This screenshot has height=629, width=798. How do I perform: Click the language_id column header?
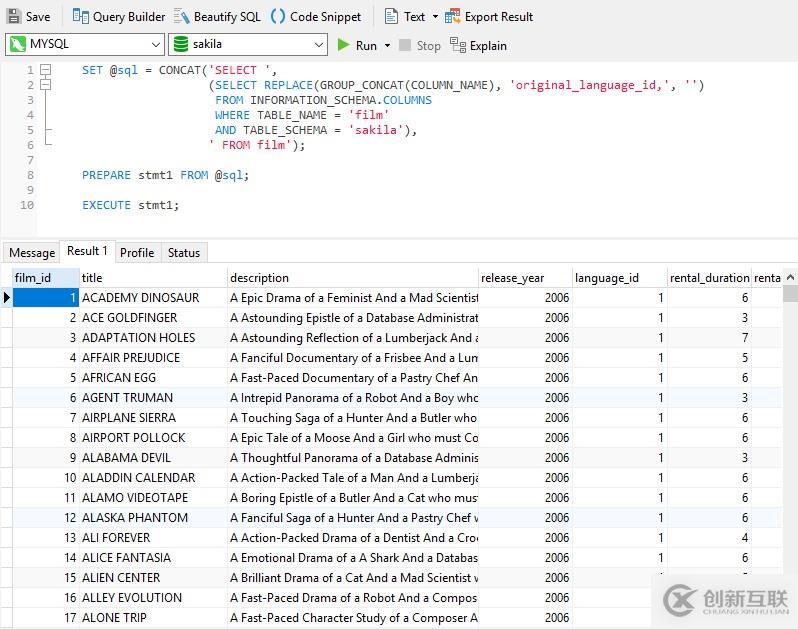click(619, 278)
